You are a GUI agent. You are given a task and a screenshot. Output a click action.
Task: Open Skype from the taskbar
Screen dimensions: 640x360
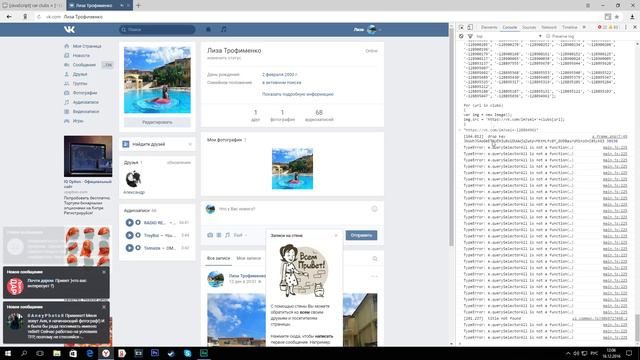pyautogui.click(x=187, y=353)
